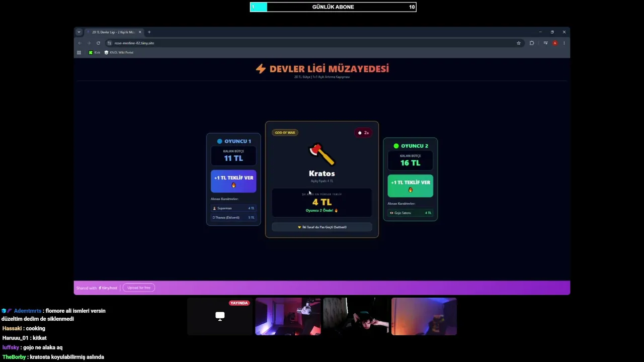Image resolution: width=644 pixels, height=362 pixels.
Task: Click chat username Hassaki
Action: 12,328
